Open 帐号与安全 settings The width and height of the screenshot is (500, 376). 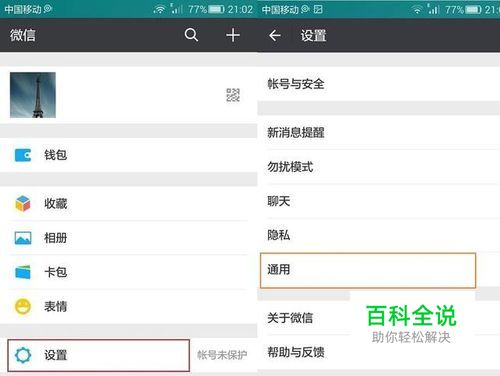pos(379,84)
